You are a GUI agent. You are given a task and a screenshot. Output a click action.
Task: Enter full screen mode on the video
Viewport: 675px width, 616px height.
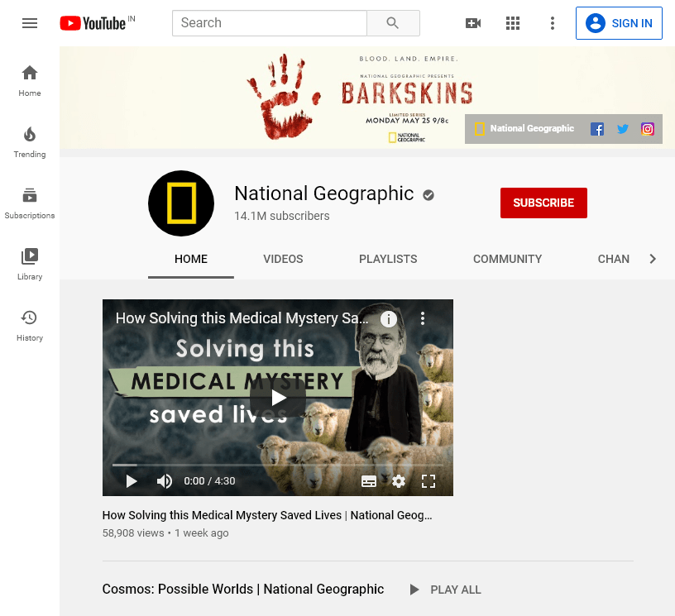[428, 481]
